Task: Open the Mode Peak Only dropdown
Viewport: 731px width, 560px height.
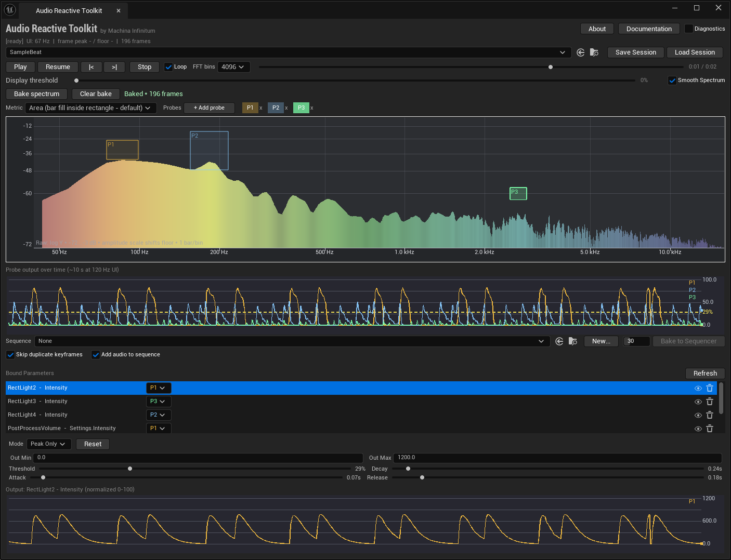Action: point(48,444)
